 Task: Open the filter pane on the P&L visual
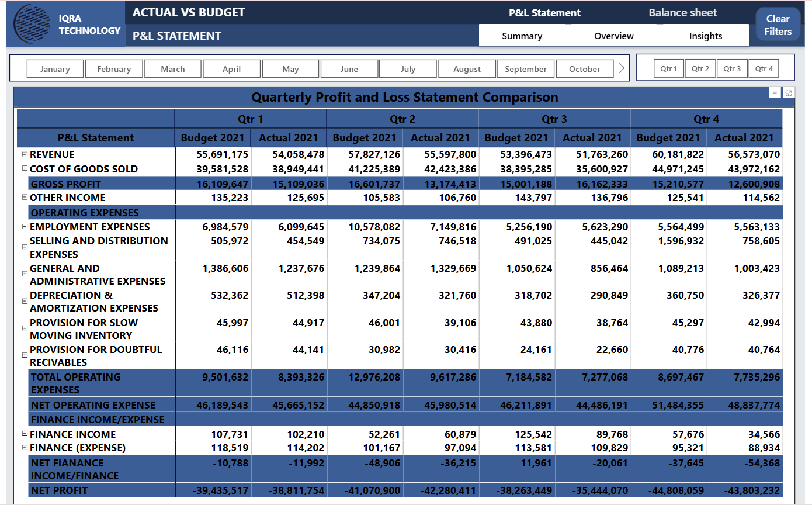coord(775,92)
